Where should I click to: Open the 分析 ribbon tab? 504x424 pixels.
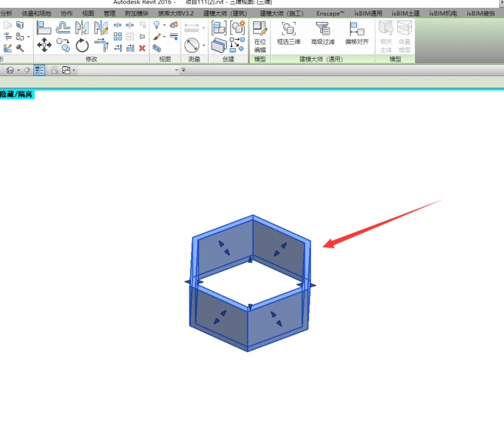6,13
